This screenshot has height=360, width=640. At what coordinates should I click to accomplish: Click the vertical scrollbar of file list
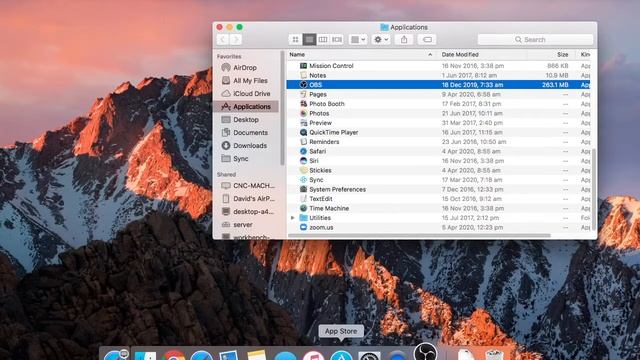[594, 190]
